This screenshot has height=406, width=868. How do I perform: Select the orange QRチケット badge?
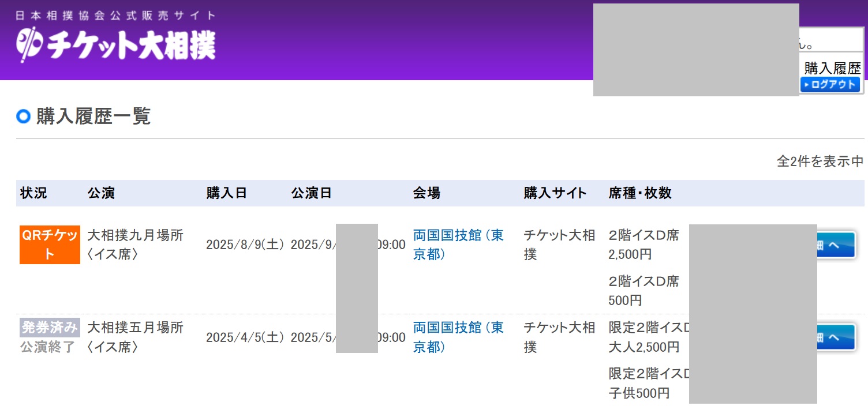tap(50, 245)
